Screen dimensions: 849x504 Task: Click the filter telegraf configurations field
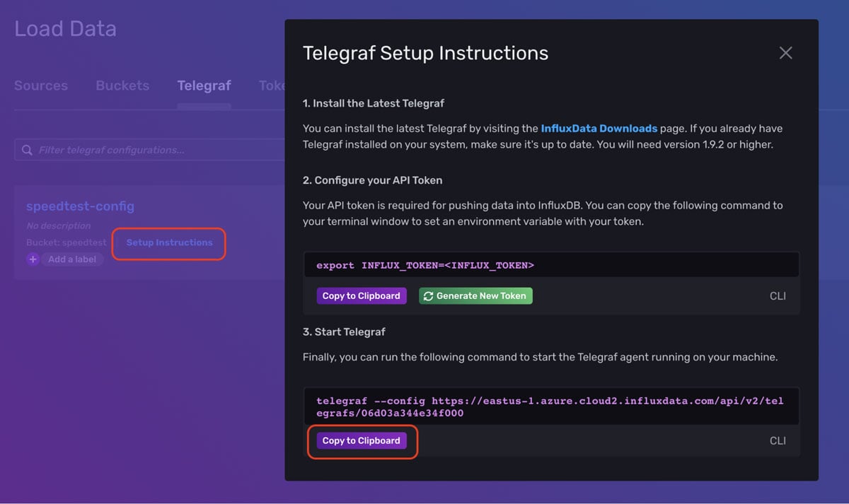[141, 149]
